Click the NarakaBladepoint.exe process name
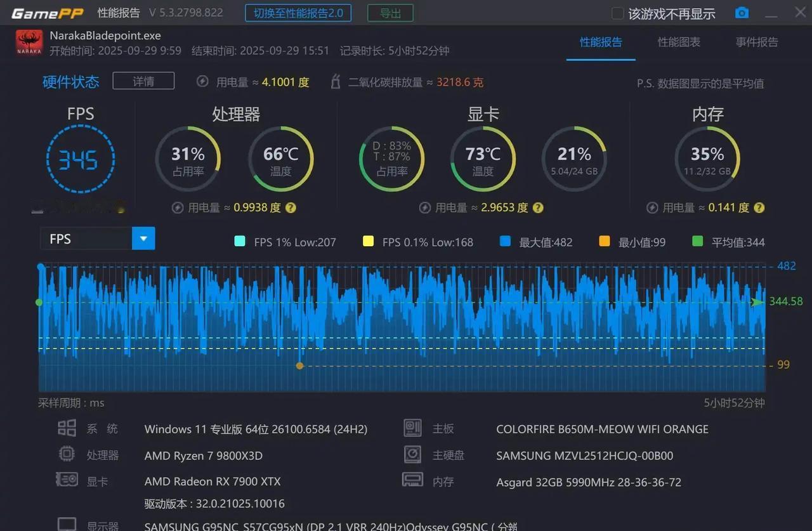The image size is (812, 531). click(x=105, y=36)
